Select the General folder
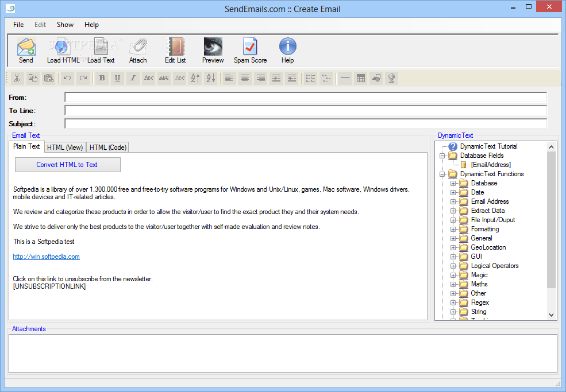This screenshot has height=392, width=566. [x=481, y=238]
